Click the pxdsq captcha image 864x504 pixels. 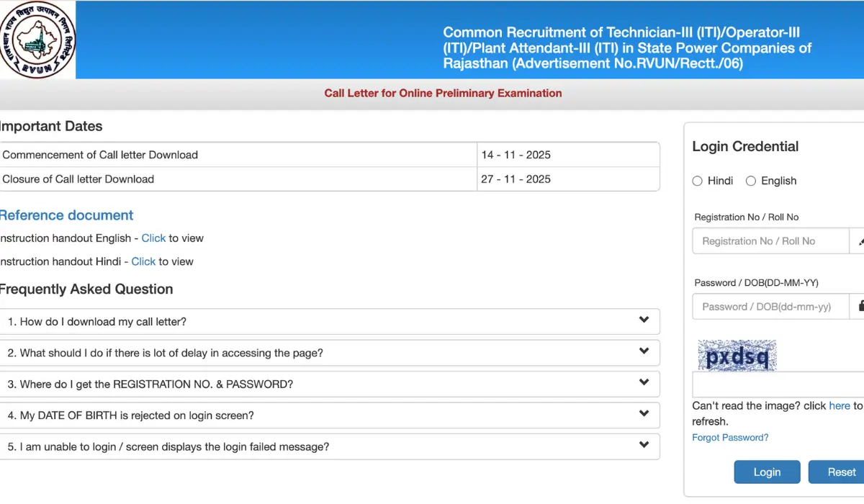coord(737,354)
